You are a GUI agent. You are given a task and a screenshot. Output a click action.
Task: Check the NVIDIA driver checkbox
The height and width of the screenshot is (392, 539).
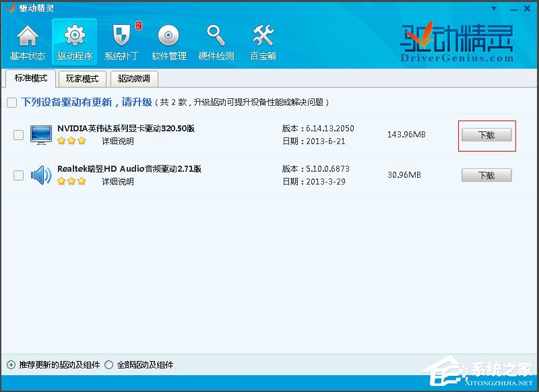tap(18, 134)
